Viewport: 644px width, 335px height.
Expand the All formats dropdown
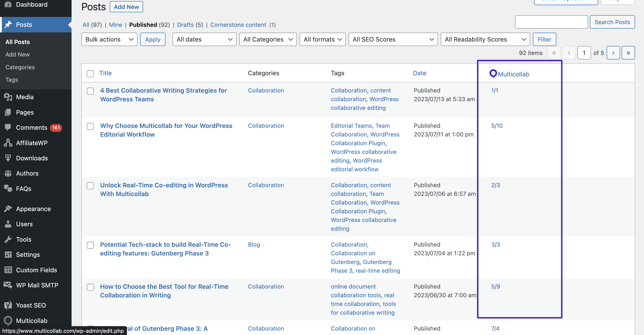pos(322,40)
